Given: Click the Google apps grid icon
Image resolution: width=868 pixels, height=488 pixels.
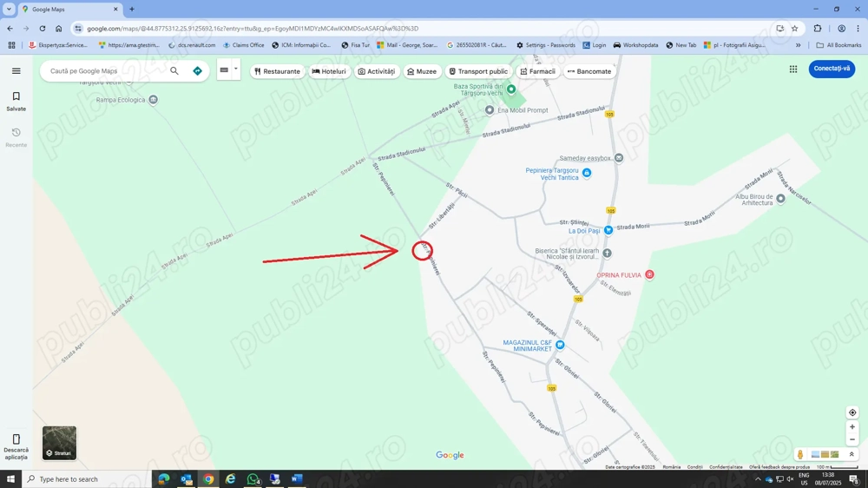Looking at the screenshot, I should click(x=792, y=69).
